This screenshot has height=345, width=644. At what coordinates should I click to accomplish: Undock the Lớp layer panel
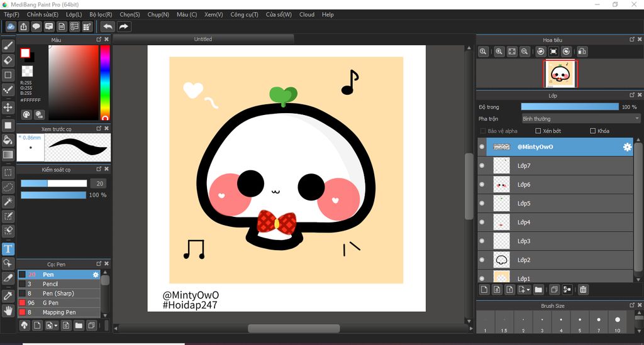(x=631, y=95)
